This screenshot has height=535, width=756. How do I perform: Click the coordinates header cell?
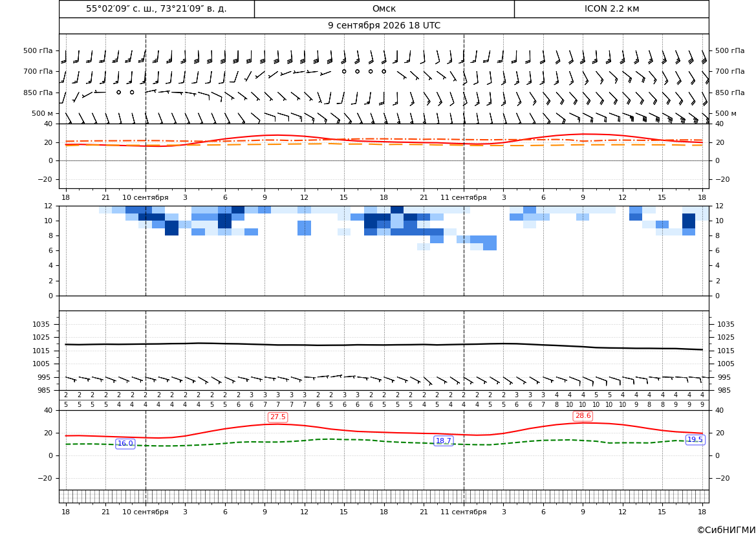tap(157, 8)
